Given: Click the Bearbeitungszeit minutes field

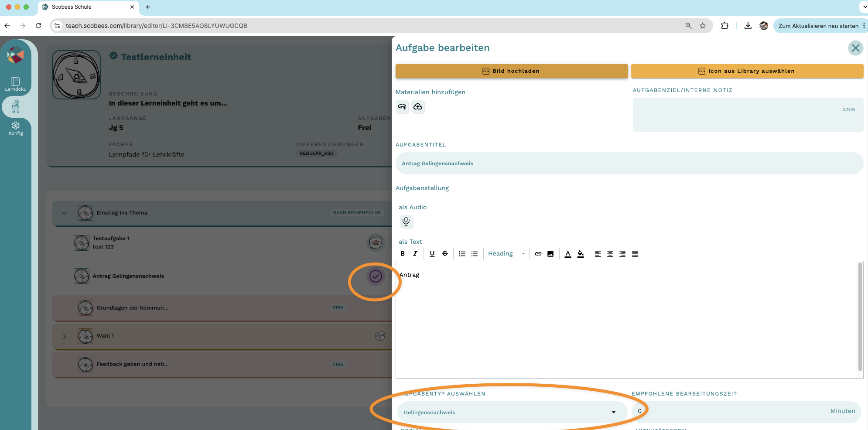Looking at the screenshot, I should tap(746, 411).
